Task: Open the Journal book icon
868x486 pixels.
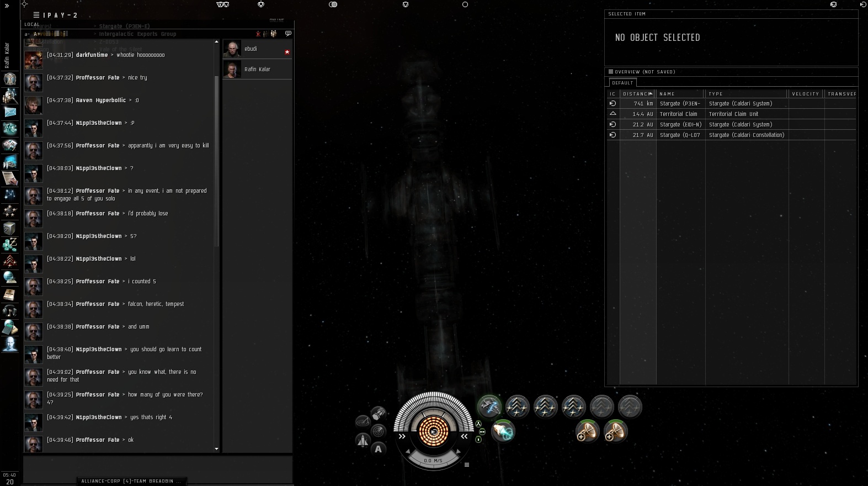Action: (x=10, y=294)
